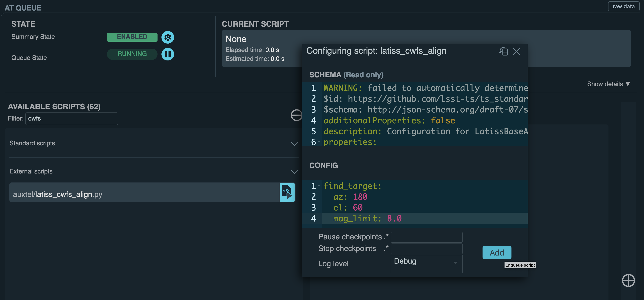Click the circle minus collapse icon
Viewport: 644px width, 300px height.
point(296,115)
